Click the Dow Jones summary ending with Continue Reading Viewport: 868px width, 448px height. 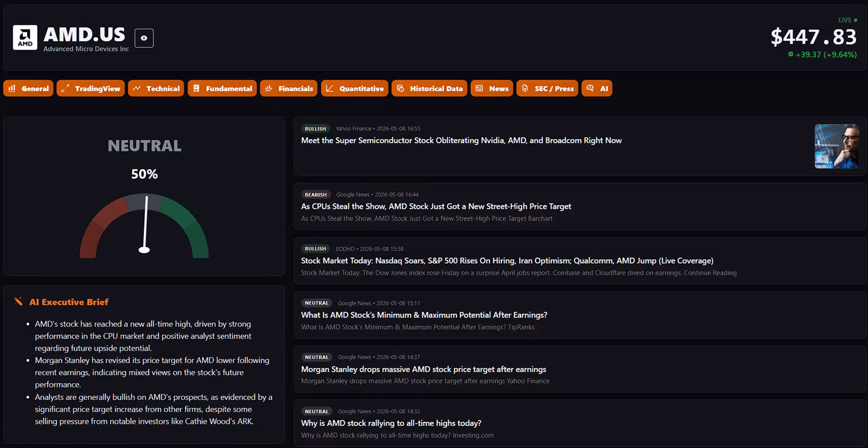tap(519, 273)
